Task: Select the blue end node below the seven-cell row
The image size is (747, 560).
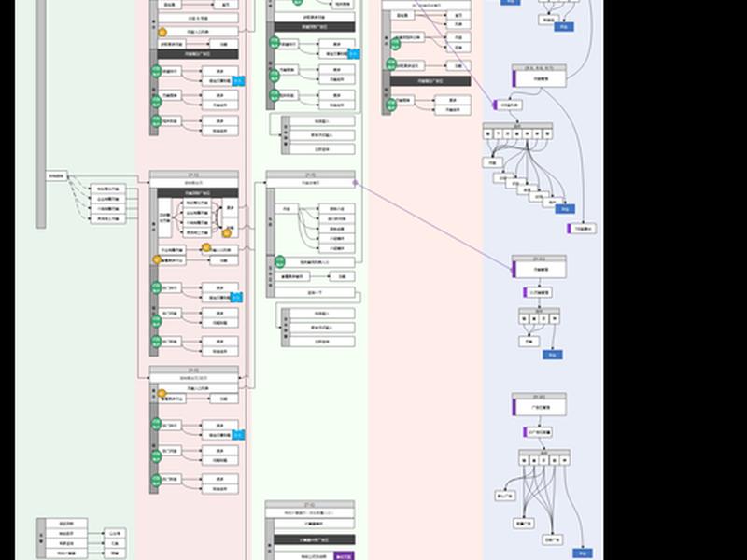Action: pyautogui.click(x=565, y=209)
